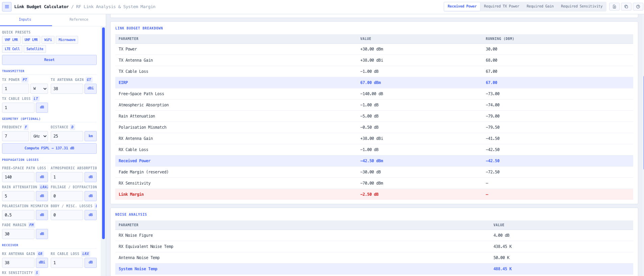Open the TX power unit dropdown (W)
The height and width of the screenshot is (276, 644).
[39, 89]
